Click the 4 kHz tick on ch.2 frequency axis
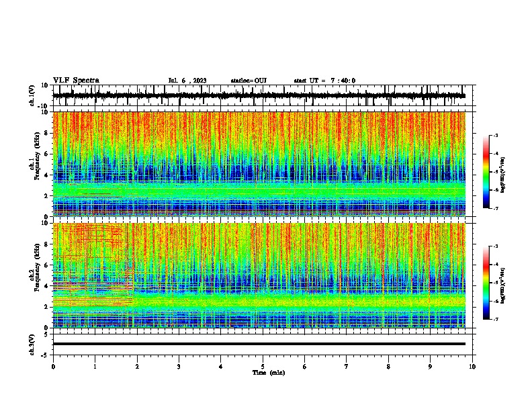Screen dimensions: 532x411 (x=47, y=286)
